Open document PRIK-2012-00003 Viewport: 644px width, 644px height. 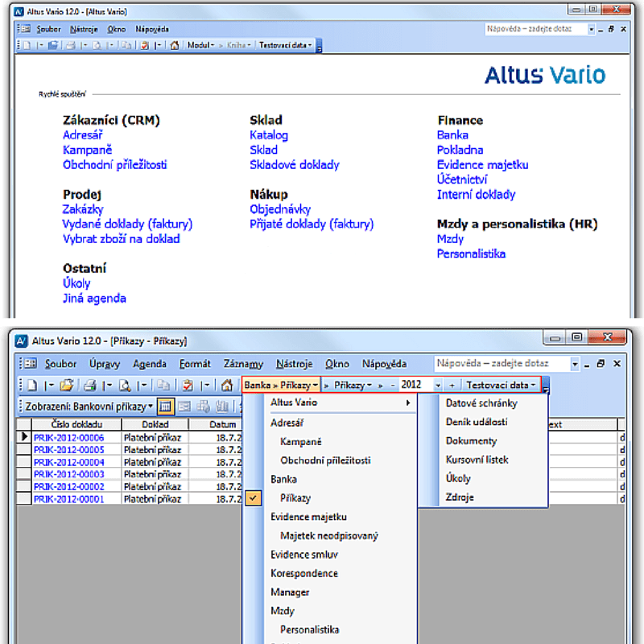(68, 474)
